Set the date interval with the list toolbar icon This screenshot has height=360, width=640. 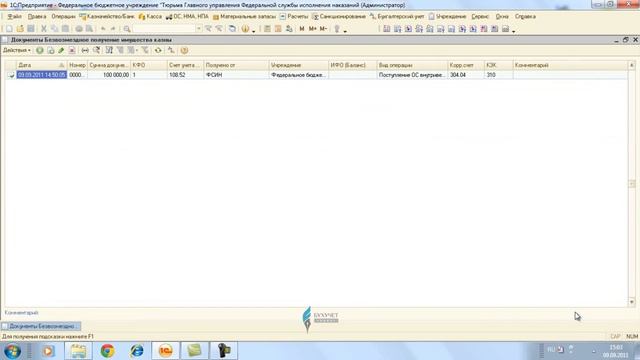85,50
